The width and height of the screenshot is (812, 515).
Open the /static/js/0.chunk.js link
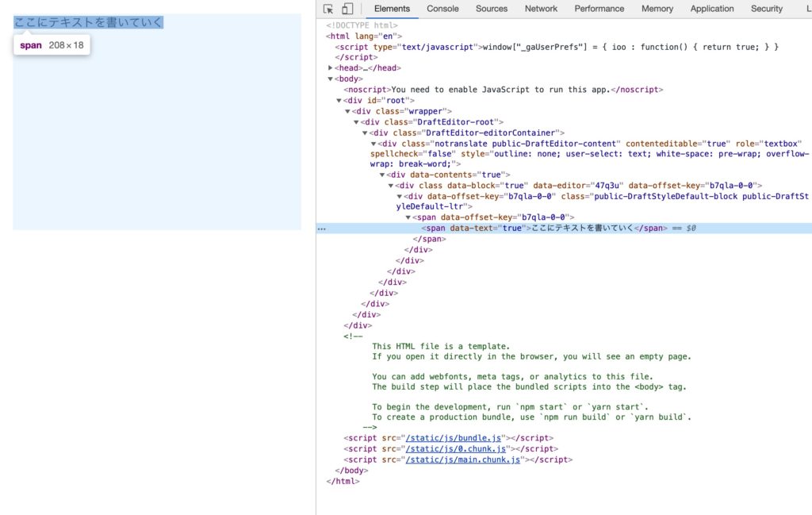click(456, 449)
